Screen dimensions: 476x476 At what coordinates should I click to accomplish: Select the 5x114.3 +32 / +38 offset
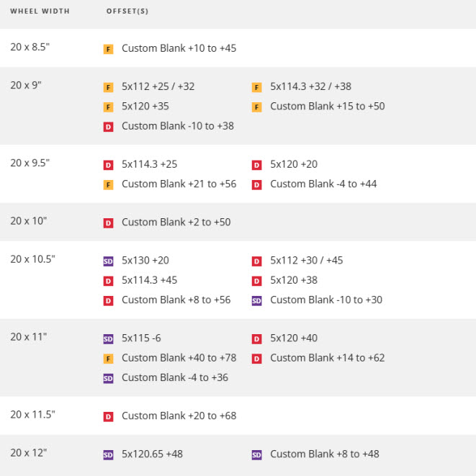(310, 86)
